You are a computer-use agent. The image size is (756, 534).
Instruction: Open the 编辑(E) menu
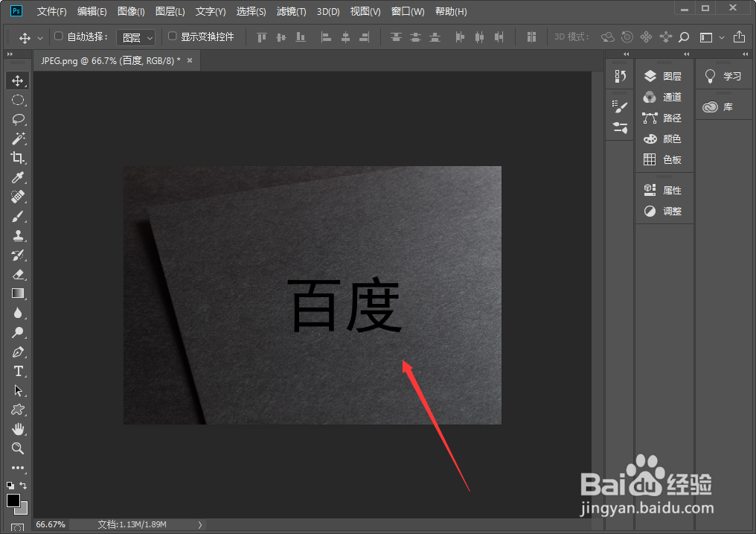point(92,12)
